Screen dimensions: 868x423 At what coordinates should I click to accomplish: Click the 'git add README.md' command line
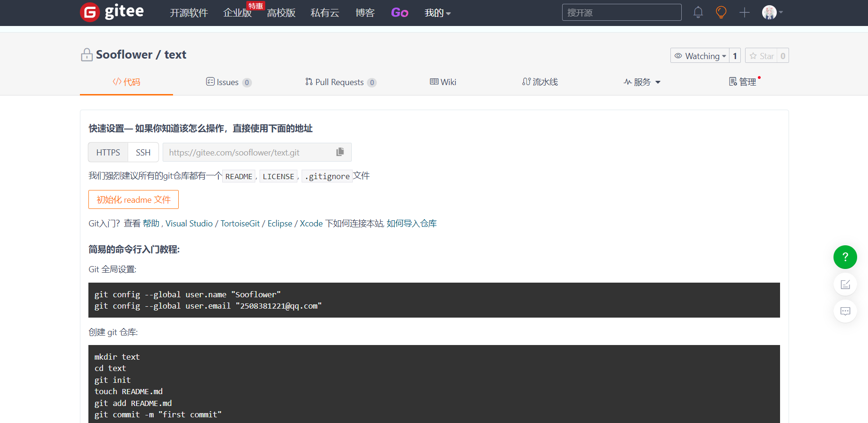tap(133, 403)
